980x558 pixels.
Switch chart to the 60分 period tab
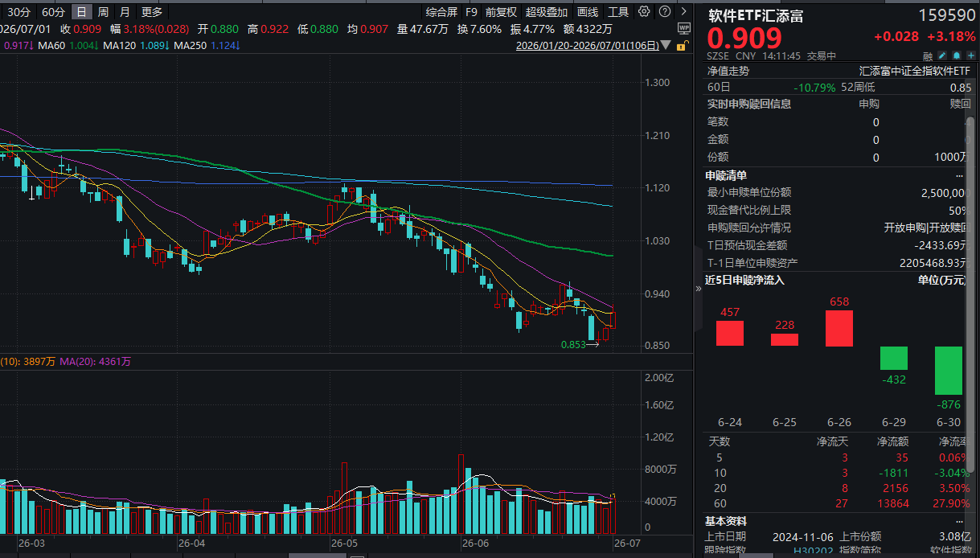tap(53, 12)
